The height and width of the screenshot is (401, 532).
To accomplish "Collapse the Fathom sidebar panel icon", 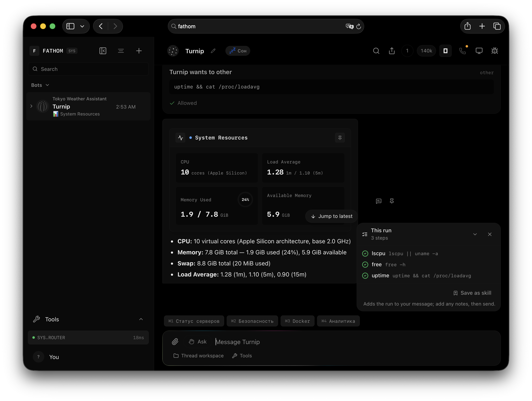I will pos(103,51).
